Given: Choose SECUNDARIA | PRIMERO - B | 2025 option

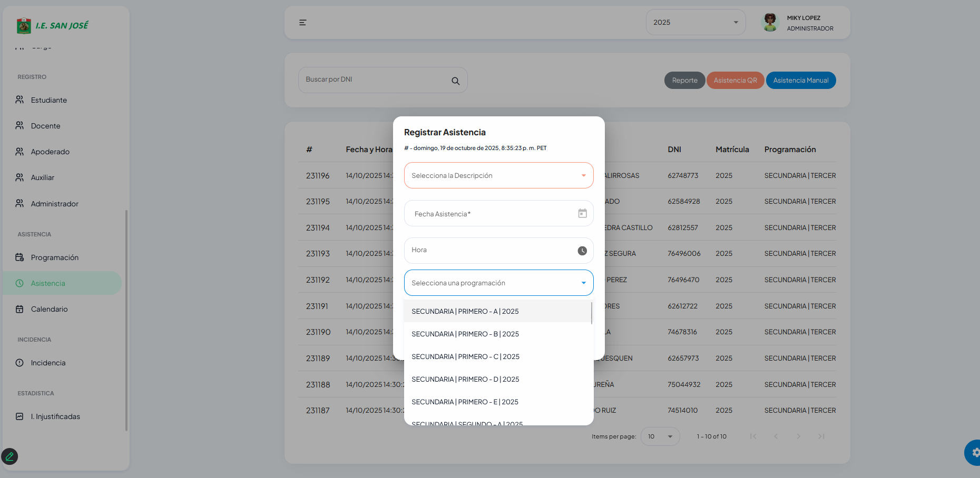Looking at the screenshot, I should 465,334.
